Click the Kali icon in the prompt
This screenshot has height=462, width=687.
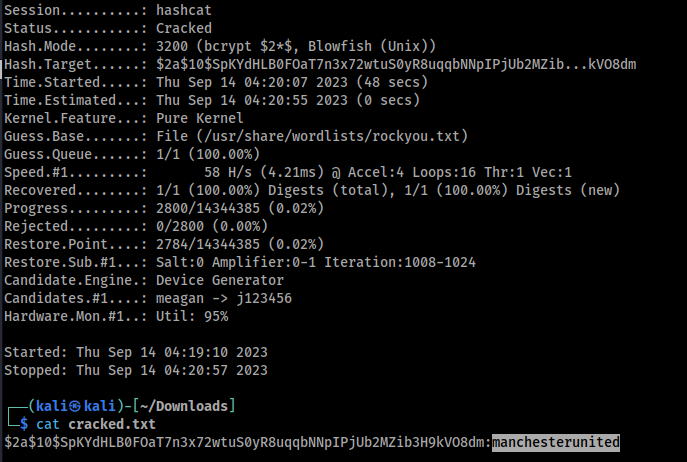tap(74, 406)
